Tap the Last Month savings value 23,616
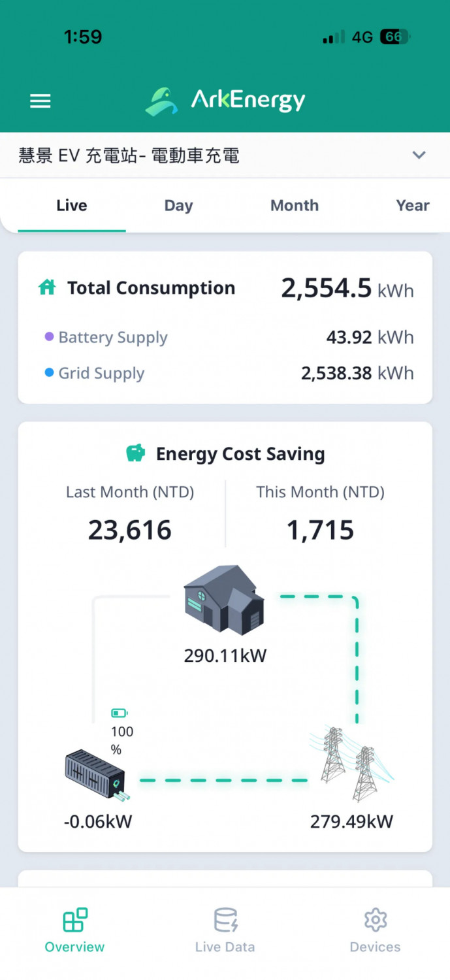Viewport: 450px width, 980px height. click(130, 530)
